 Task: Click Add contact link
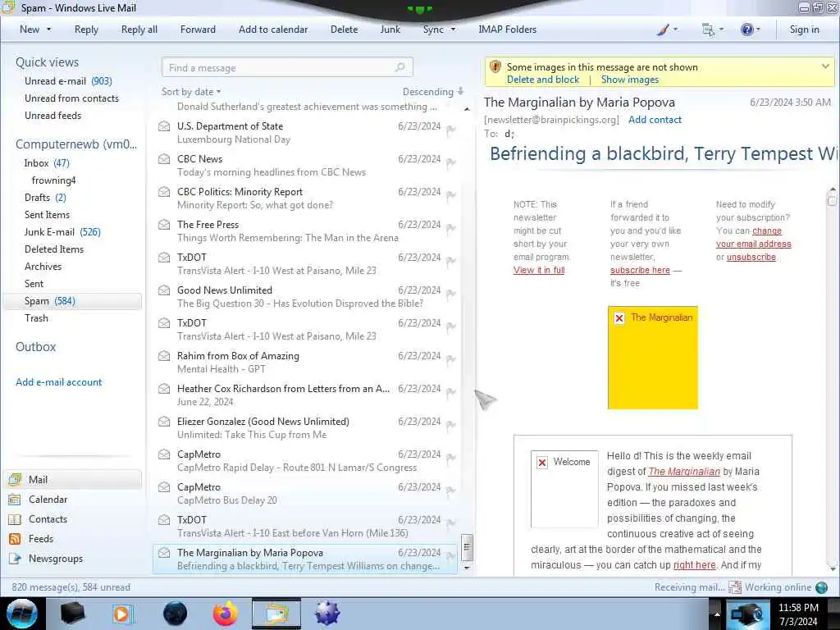click(x=655, y=120)
